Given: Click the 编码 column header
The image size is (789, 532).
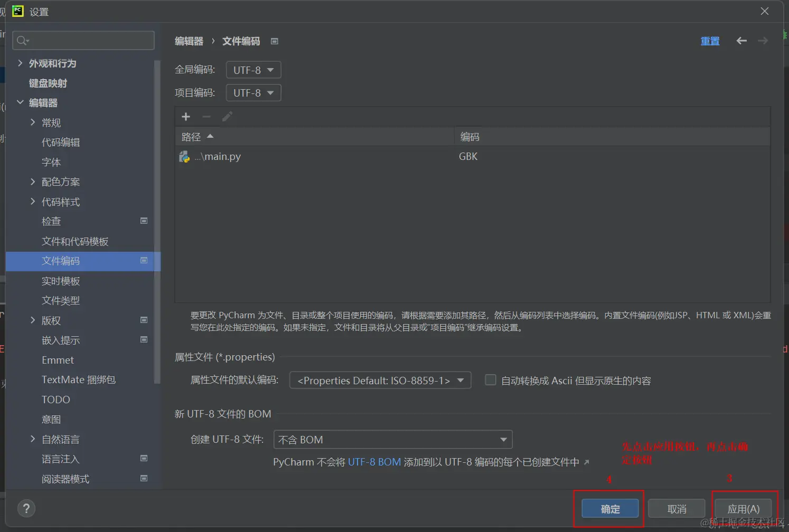Looking at the screenshot, I should pos(612,137).
